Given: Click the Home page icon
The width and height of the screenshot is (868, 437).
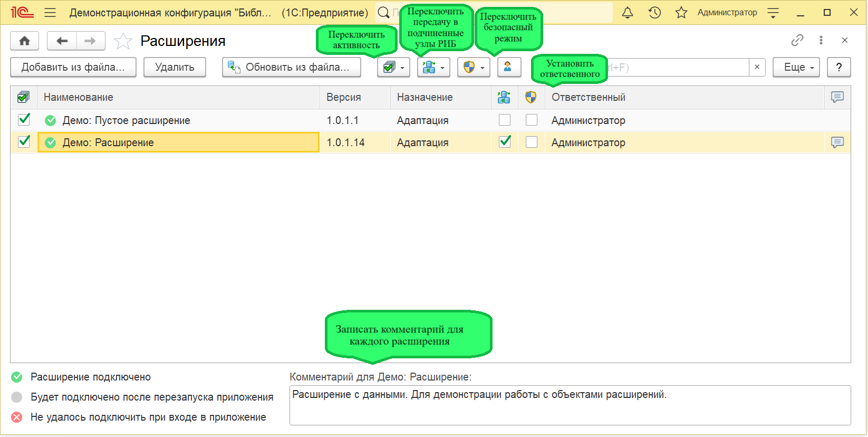Looking at the screenshot, I should tap(24, 41).
